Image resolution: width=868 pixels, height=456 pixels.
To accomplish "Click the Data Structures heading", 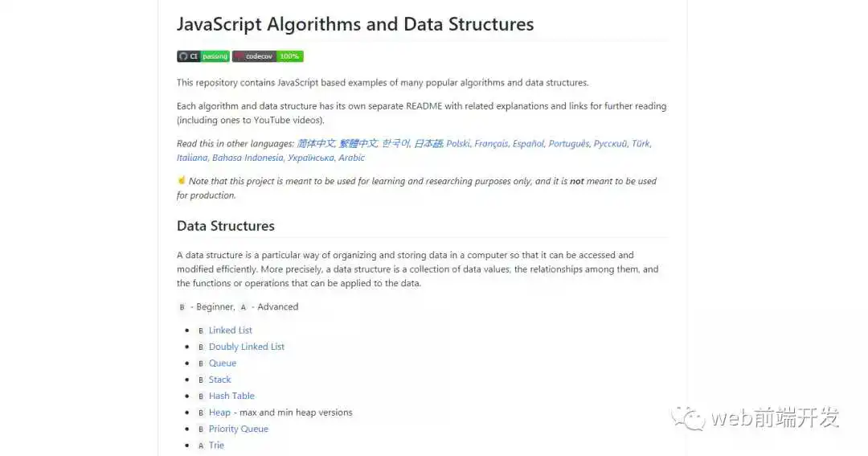I will [x=225, y=226].
